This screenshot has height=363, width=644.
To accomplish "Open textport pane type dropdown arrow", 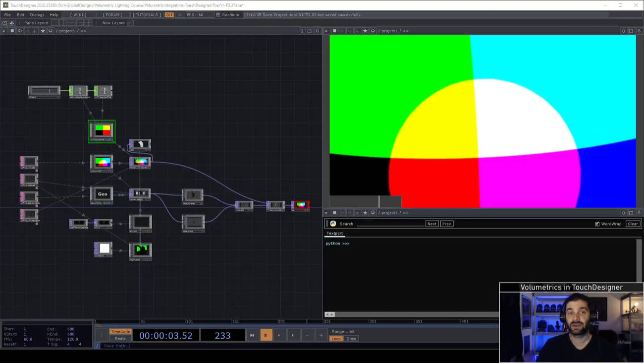I will click(326, 213).
